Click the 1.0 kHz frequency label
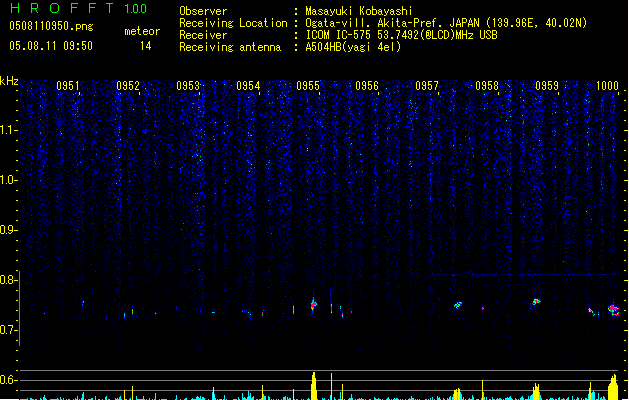Screen dimensions: 629x400 click(8, 180)
